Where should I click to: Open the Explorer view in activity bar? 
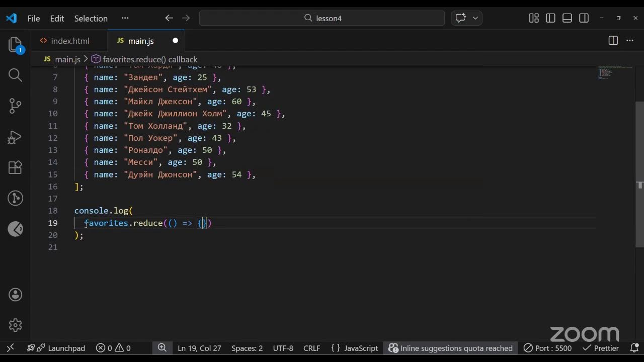coord(16,45)
